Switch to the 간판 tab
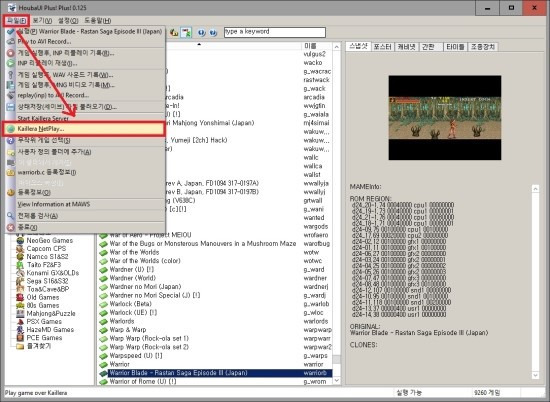Viewport: 550px width, 402px height. (430, 47)
